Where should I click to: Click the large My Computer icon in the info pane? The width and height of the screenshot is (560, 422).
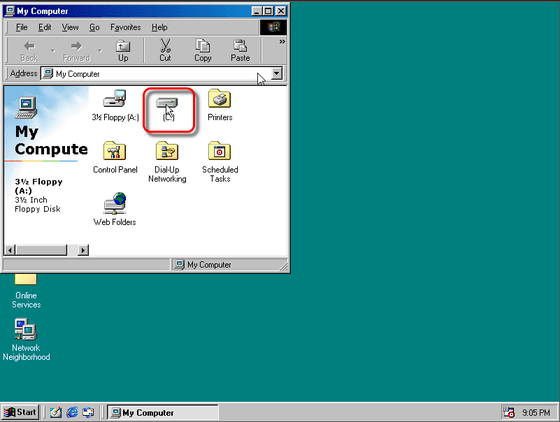click(26, 107)
